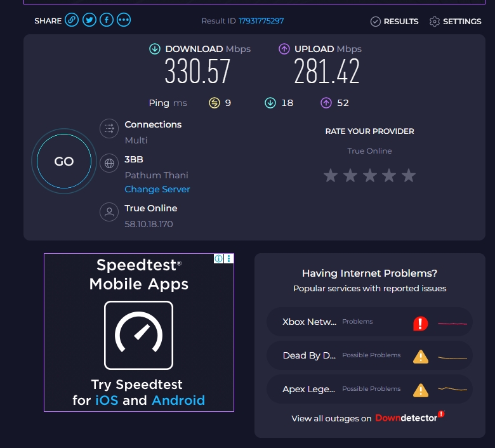Open ad info icon on Speedtest ad
The height and width of the screenshot is (448, 495).
[x=218, y=258]
